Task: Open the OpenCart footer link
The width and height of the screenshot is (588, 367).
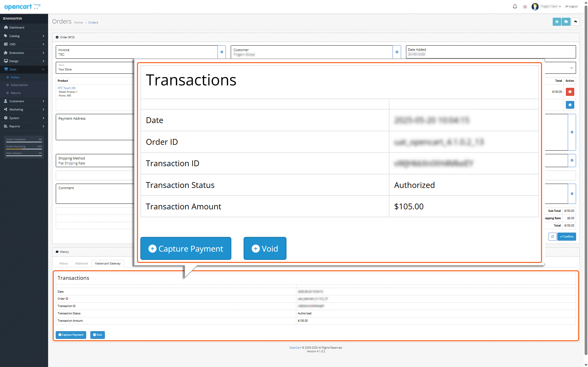Action: [x=295, y=348]
